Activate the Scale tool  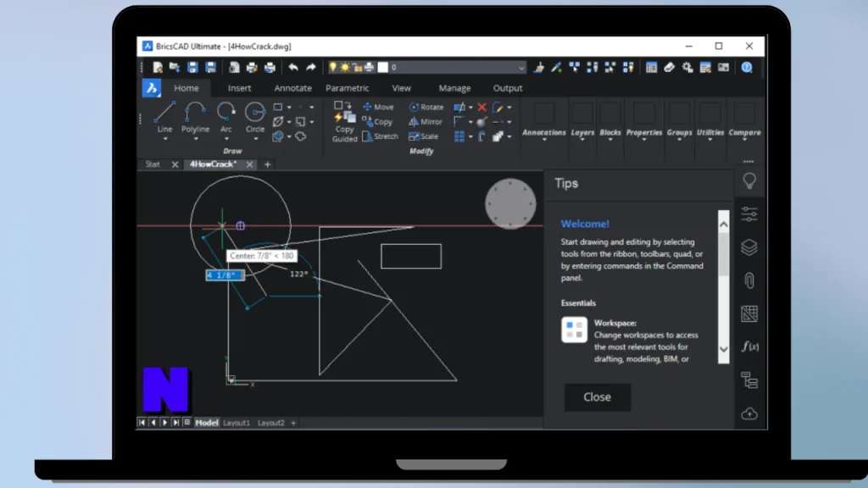pyautogui.click(x=424, y=136)
